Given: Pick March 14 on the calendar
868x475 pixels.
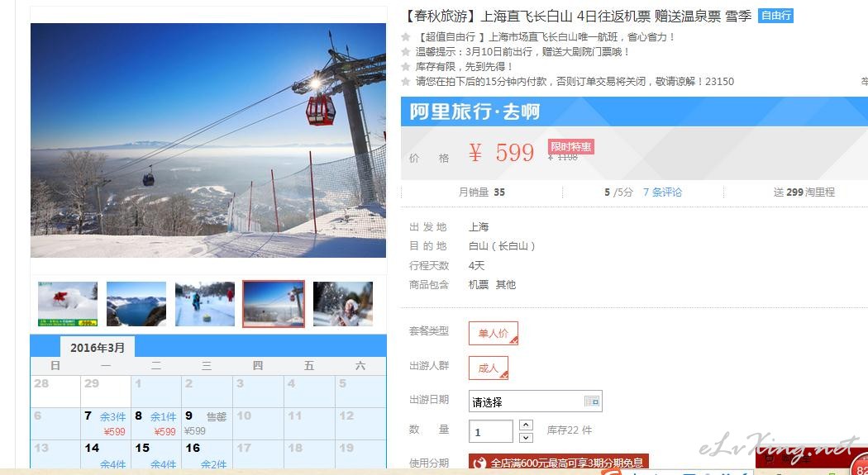Looking at the screenshot, I should [106, 454].
